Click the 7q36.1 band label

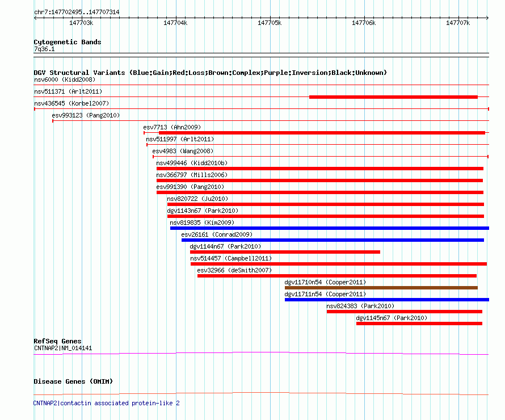[x=44, y=49]
